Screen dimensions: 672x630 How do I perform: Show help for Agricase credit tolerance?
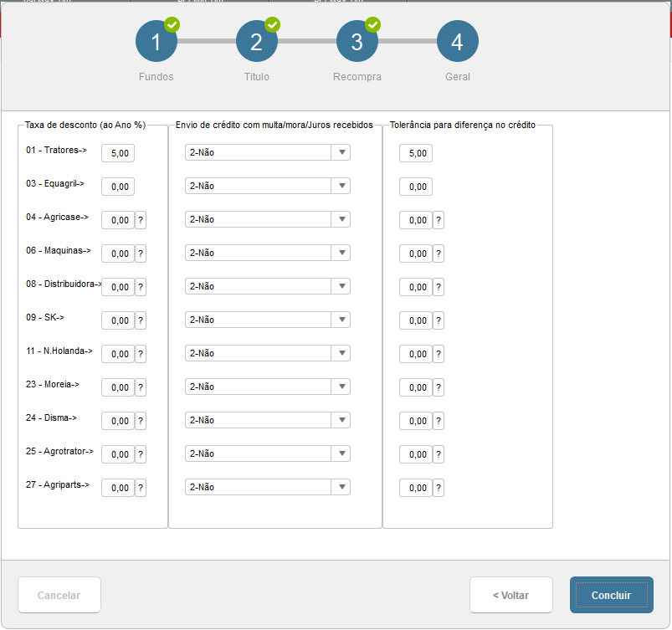pyautogui.click(x=439, y=220)
